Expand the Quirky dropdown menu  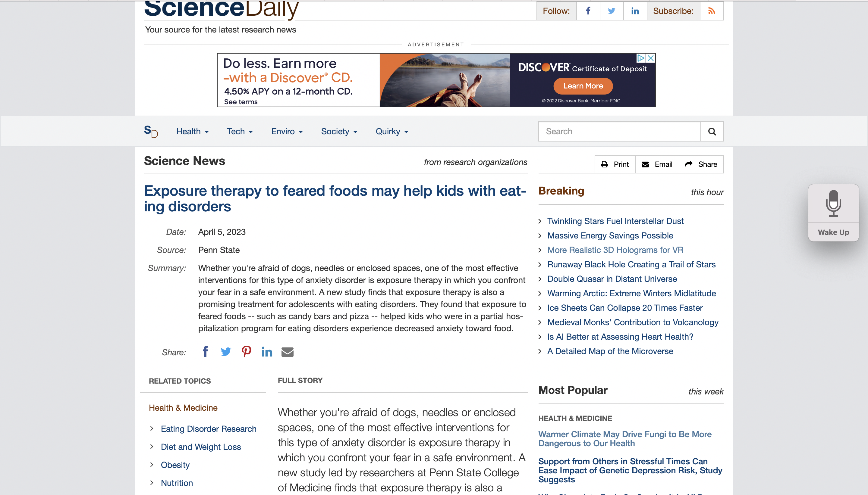click(x=392, y=131)
